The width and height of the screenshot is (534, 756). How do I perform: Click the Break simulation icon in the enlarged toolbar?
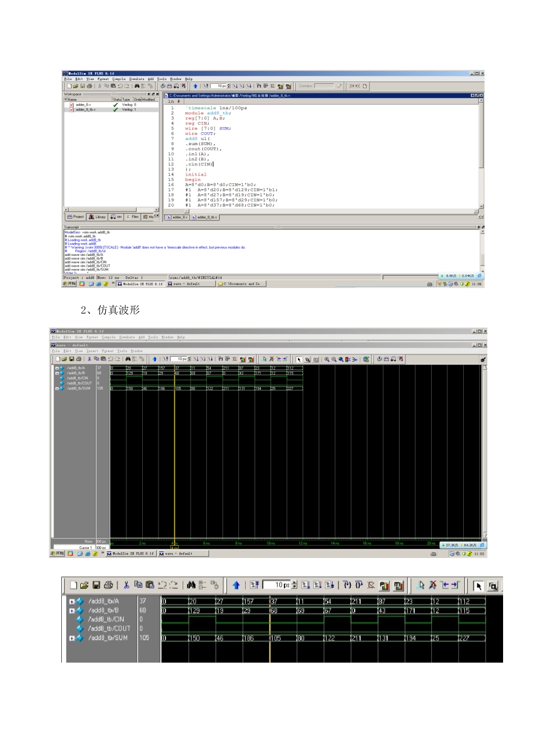click(x=371, y=585)
